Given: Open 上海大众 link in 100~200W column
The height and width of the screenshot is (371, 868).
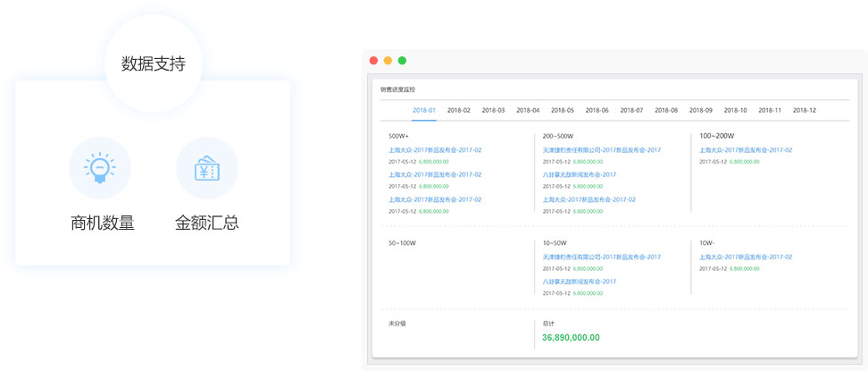Looking at the screenshot, I should [746, 150].
